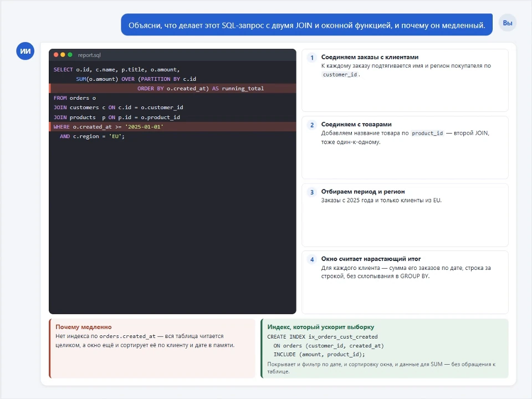The image size is (532, 399).
Task: Click the product_id code chip in step 2
Action: [x=427, y=134]
